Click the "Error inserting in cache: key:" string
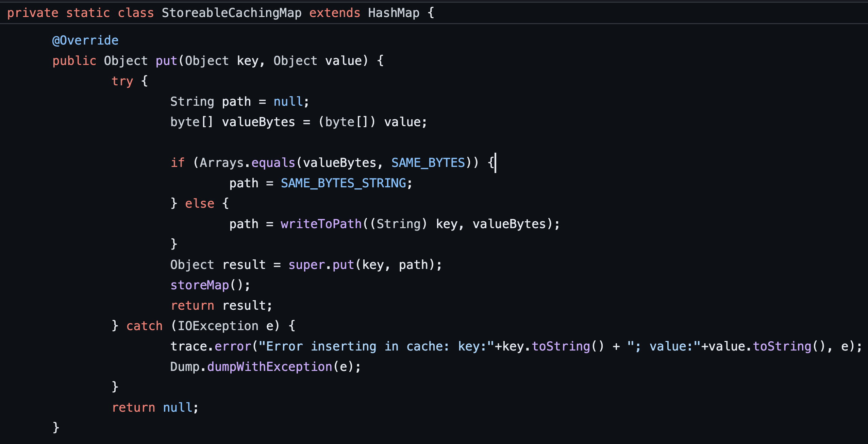 [377, 346]
